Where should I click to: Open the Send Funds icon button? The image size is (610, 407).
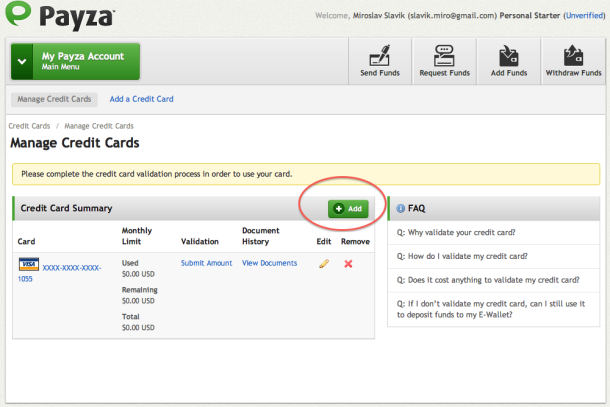380,61
